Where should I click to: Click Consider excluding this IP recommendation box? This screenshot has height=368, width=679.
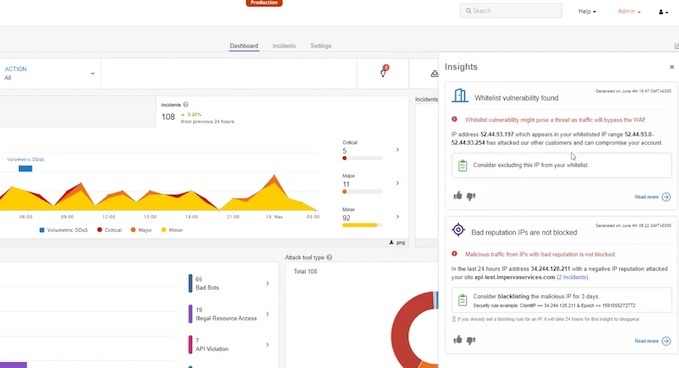[x=562, y=165]
